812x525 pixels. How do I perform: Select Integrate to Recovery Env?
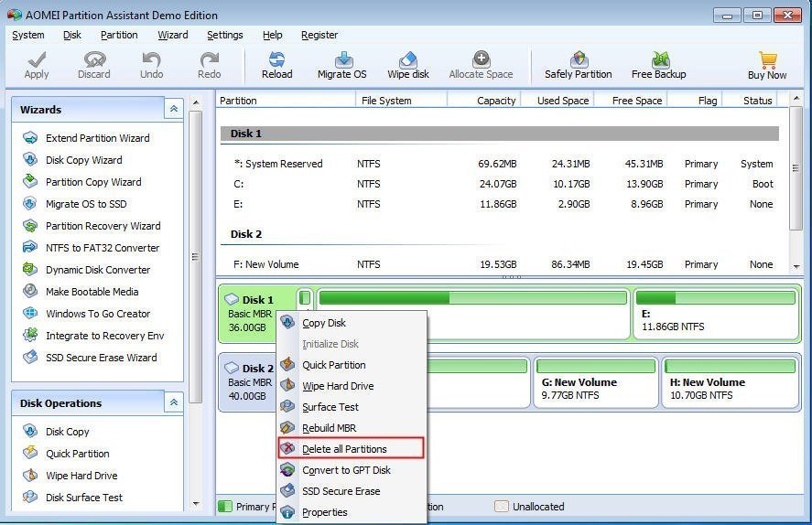pos(93,336)
